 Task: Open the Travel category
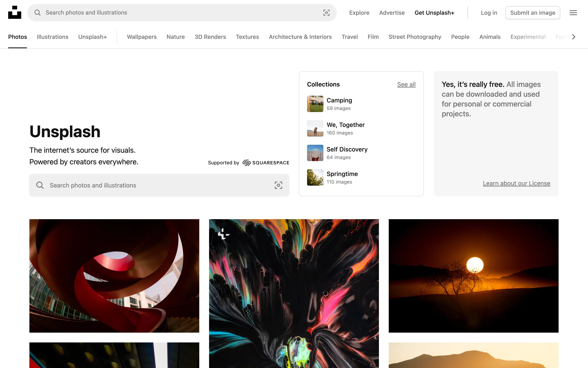point(350,37)
